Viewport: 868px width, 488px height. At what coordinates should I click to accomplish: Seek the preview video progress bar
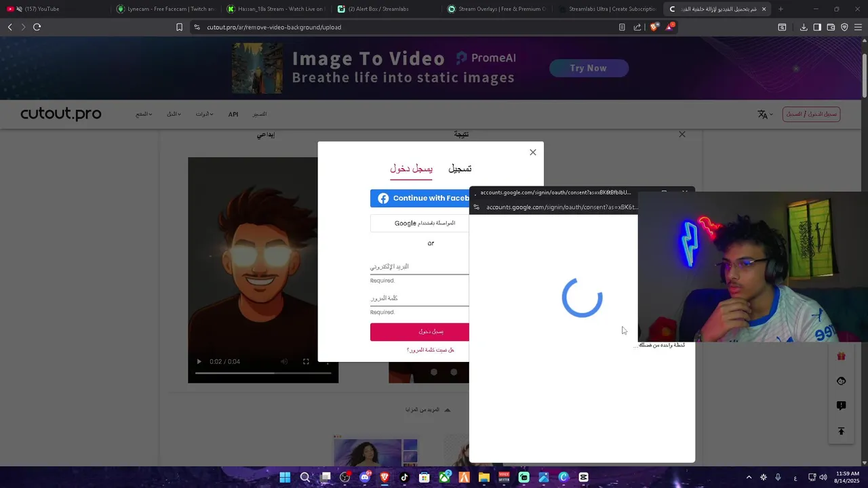coord(263,373)
